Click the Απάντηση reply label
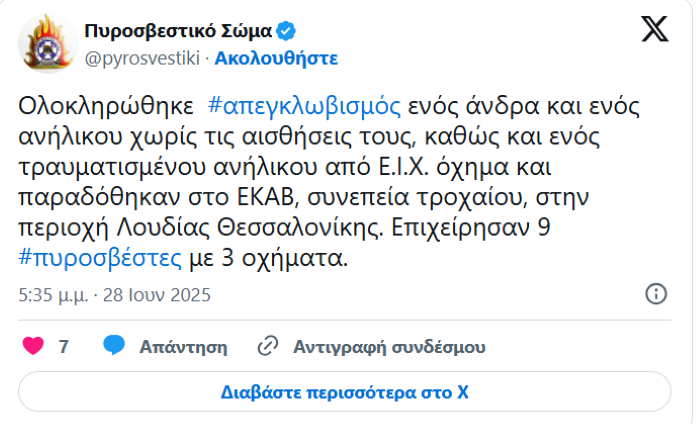This screenshot has width=700, height=424. click(x=183, y=347)
